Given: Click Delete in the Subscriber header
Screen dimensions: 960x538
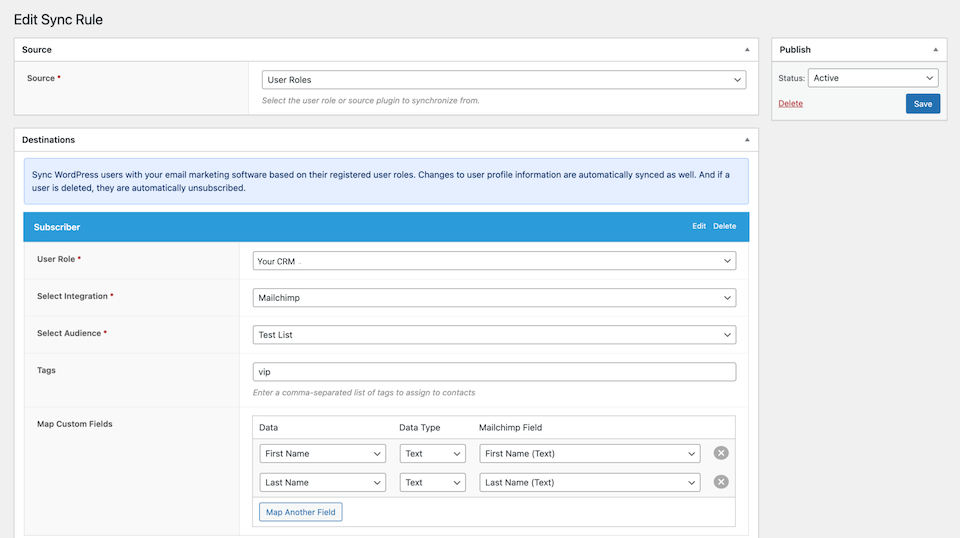Looking at the screenshot, I should [724, 226].
